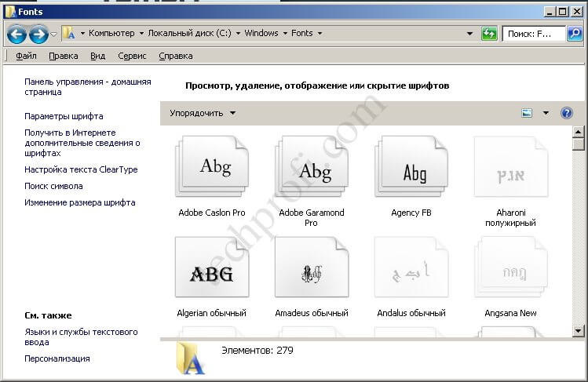Click the Back navigation arrow button

point(16,34)
